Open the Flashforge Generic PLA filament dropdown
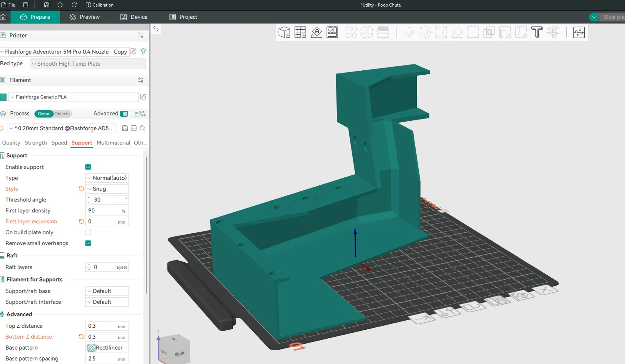Screen dimensions: 625x364 73,97
